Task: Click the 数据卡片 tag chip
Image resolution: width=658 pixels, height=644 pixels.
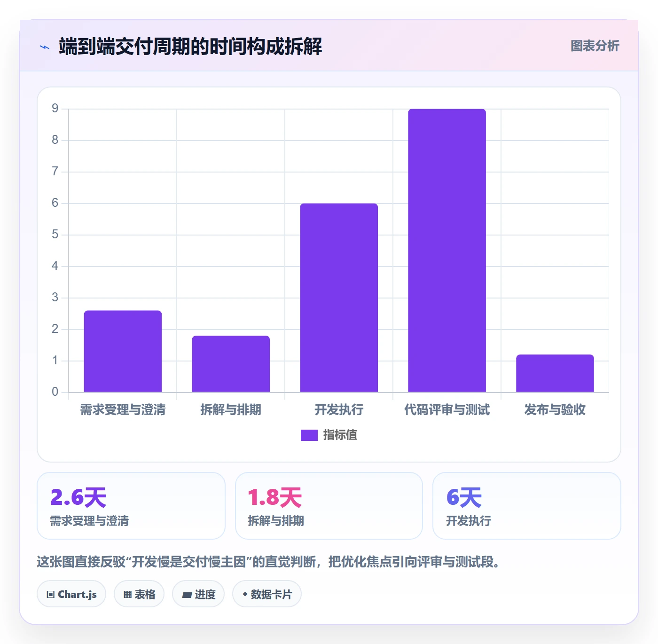Action: 267,594
